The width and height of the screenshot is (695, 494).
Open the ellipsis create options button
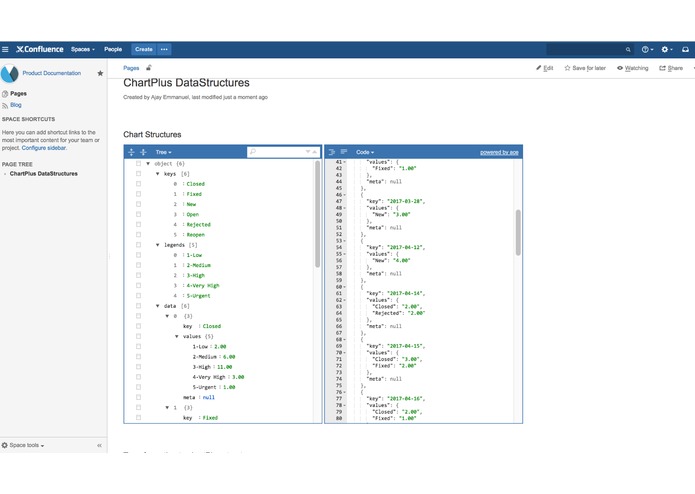[164, 49]
